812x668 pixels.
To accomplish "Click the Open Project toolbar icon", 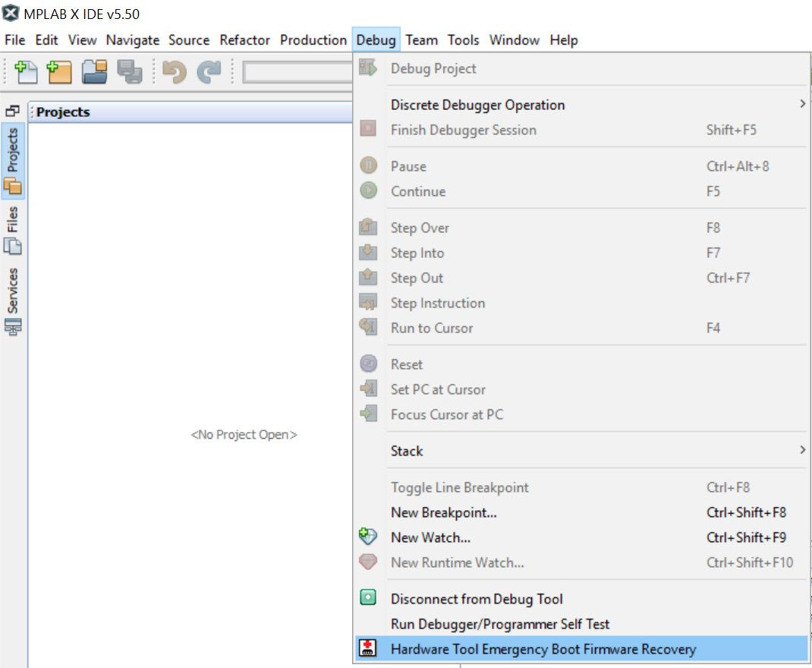I will [x=95, y=72].
